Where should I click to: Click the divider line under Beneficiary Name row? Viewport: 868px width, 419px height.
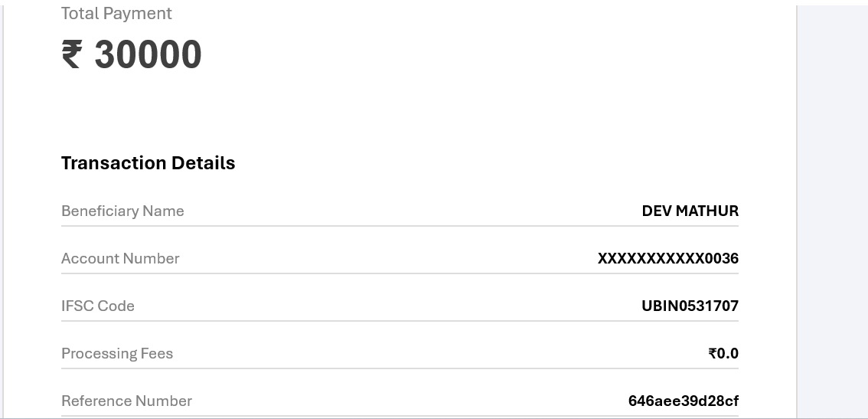coord(400,226)
